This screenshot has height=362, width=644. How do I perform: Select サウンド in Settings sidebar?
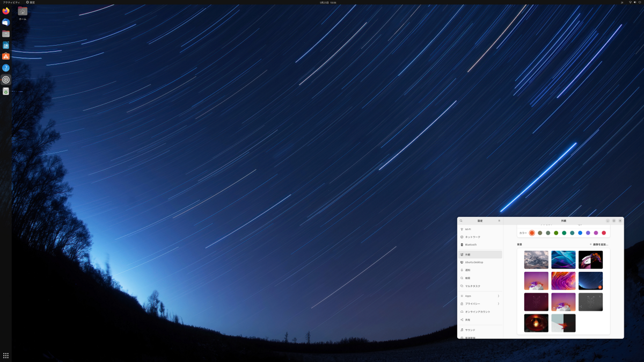tap(480, 330)
